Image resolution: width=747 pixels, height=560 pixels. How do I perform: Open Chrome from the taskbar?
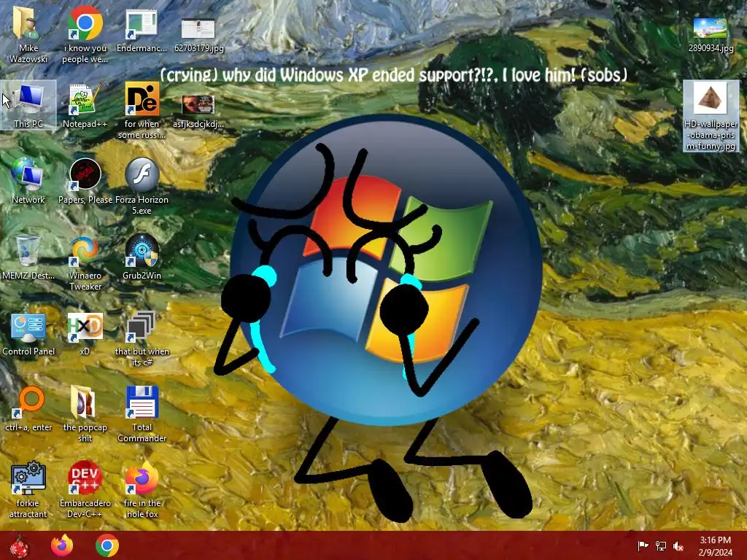pyautogui.click(x=107, y=545)
